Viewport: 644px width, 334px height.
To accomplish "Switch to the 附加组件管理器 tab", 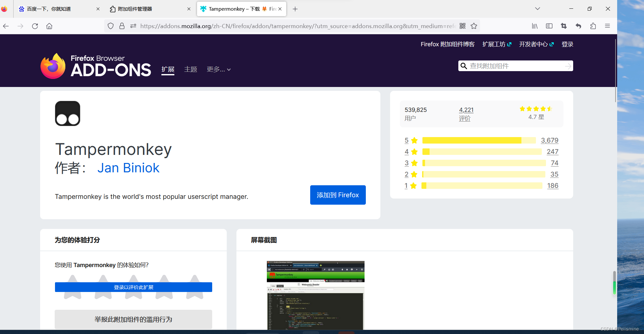I will [150, 9].
